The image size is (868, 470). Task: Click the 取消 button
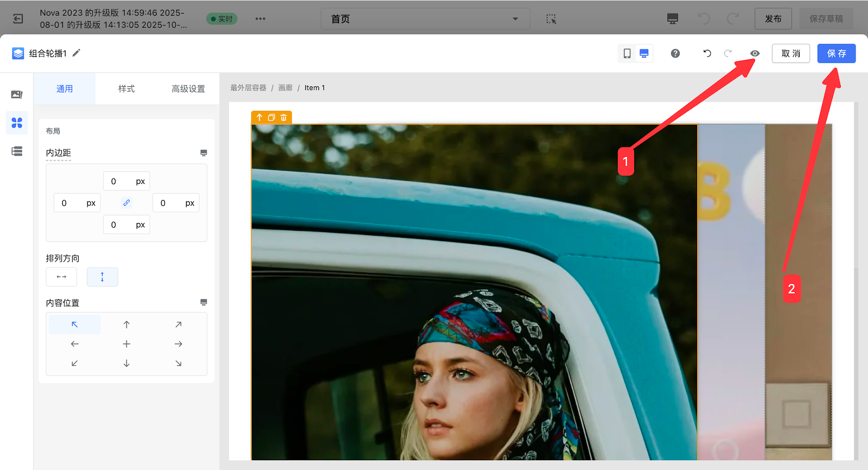790,53
